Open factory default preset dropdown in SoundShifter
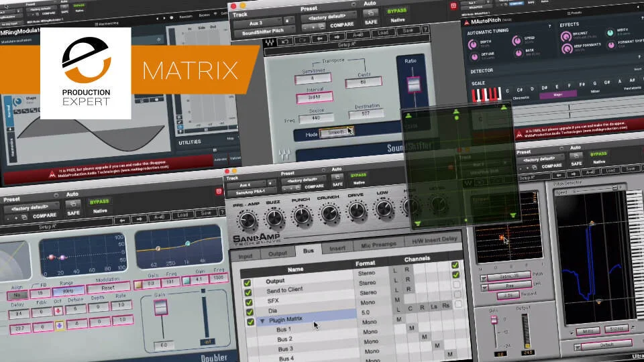The width and height of the screenshot is (644, 362). coord(329,17)
